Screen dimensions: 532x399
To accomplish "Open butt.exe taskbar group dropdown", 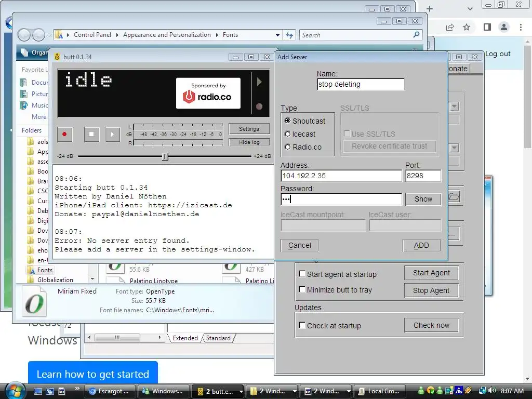I will 241,391.
